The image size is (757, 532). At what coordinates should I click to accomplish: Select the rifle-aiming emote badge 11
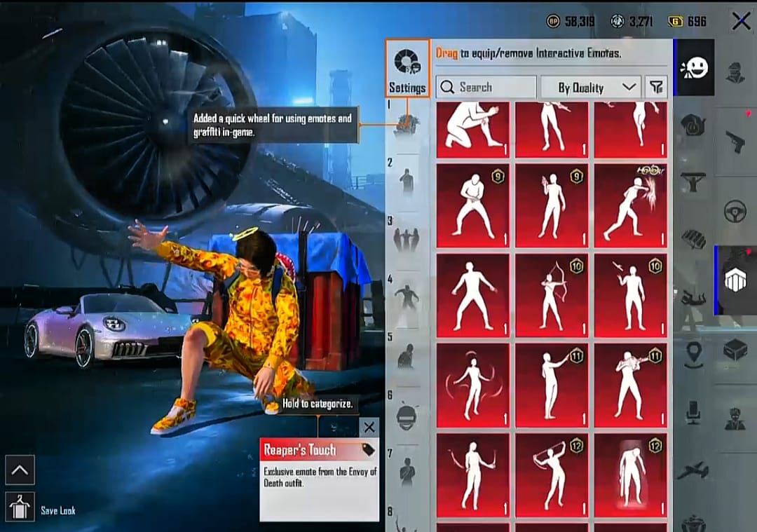631,386
